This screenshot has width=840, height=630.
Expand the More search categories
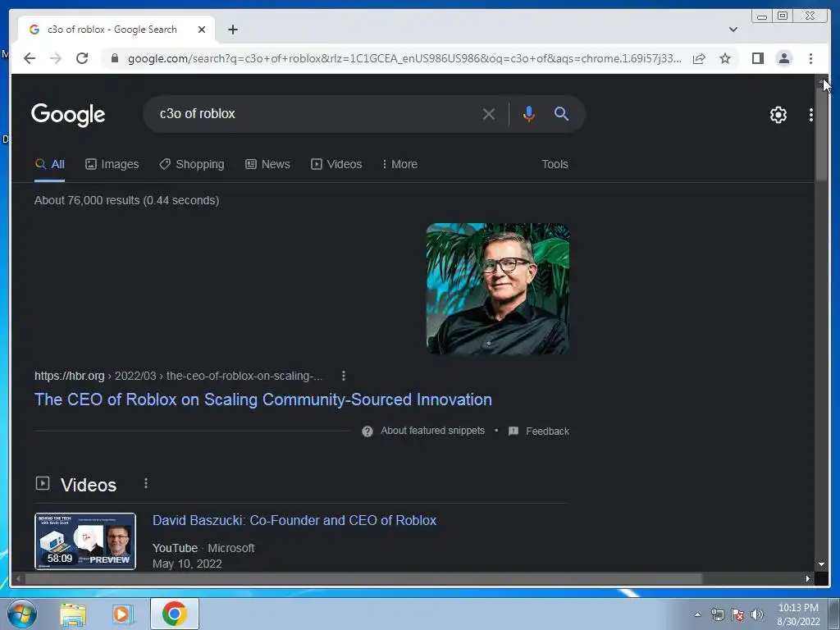tap(399, 164)
